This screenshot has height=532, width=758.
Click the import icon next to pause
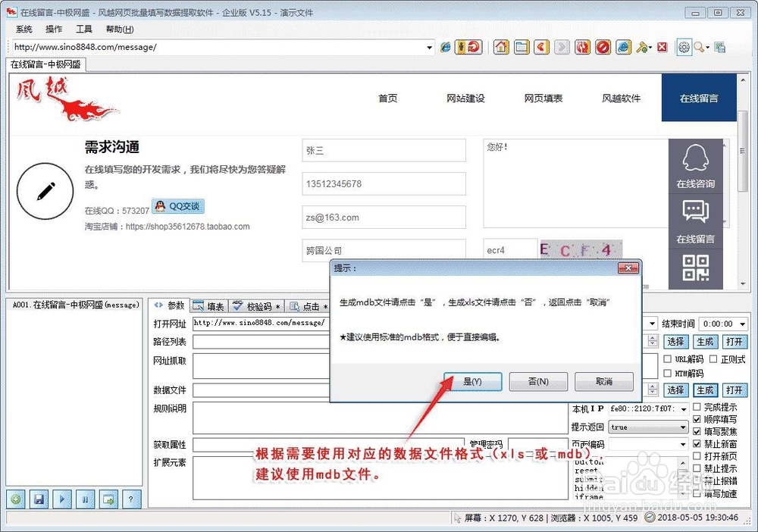point(108,499)
